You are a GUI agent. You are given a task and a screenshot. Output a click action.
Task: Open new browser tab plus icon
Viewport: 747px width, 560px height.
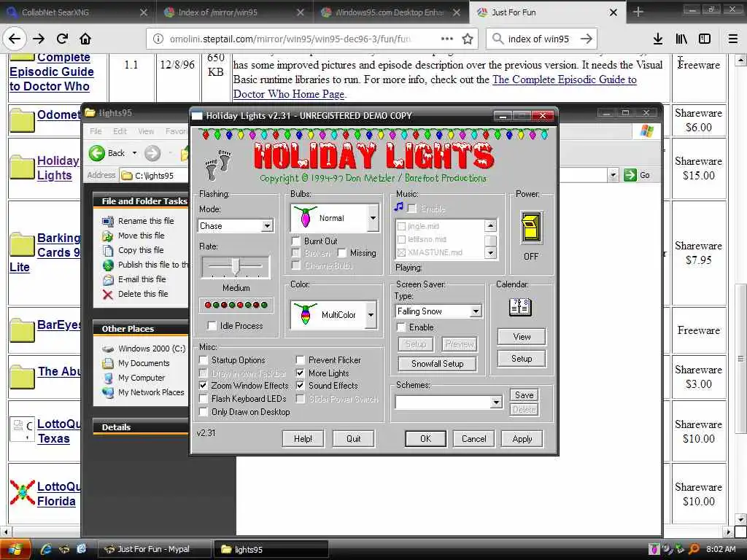[638, 12]
